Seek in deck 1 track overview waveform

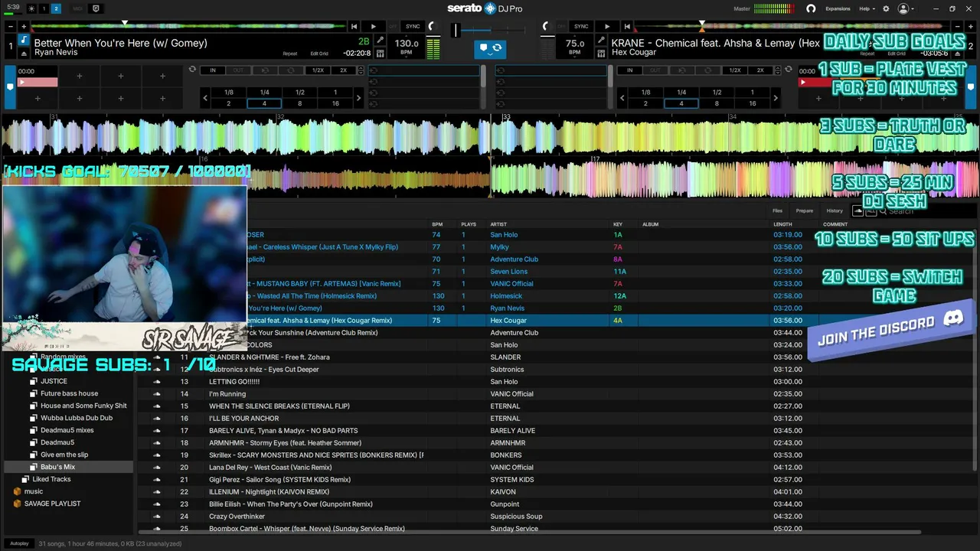pos(190,27)
